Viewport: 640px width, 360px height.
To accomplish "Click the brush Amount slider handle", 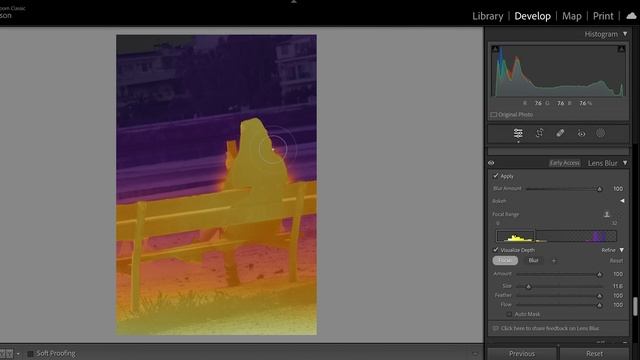I will pos(599,274).
